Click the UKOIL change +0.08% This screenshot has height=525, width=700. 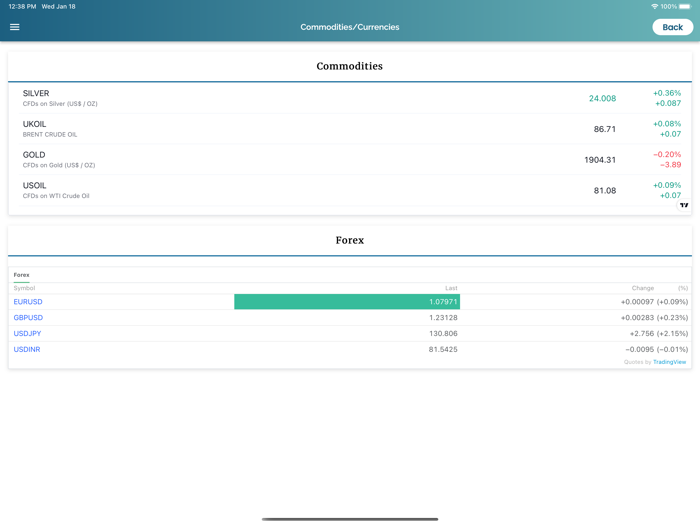click(x=667, y=124)
